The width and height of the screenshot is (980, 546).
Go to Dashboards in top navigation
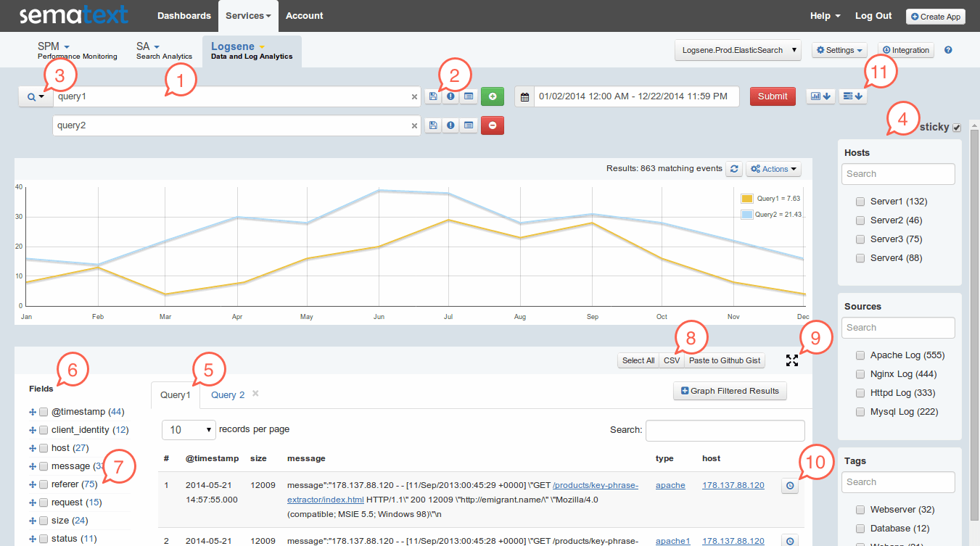(x=184, y=15)
